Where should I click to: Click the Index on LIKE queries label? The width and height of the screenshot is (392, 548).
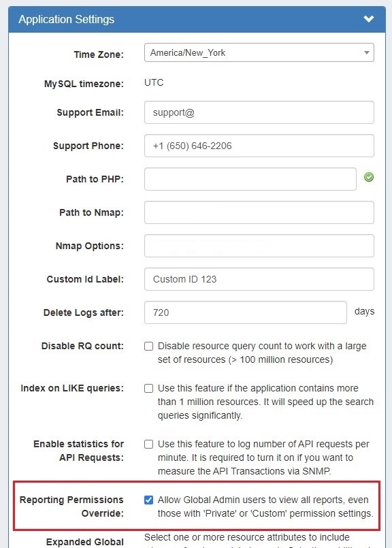[72, 388]
